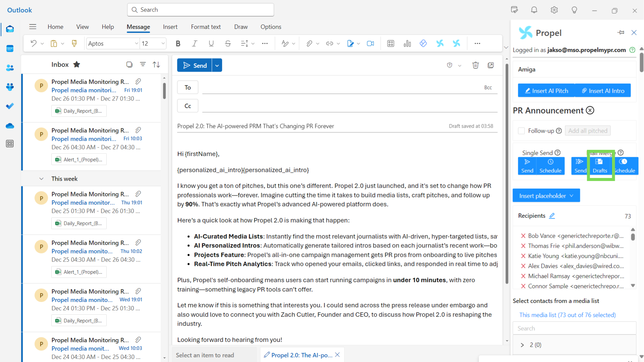Remove Bob Vance from recipients
The width and height of the screenshot is (644, 362).
pos(523,236)
